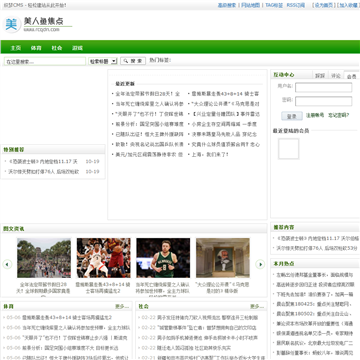Open 最近更新 article 上海，我们来了!
Image resolution: width=360 pixels, height=360 pixels.
tap(210, 155)
